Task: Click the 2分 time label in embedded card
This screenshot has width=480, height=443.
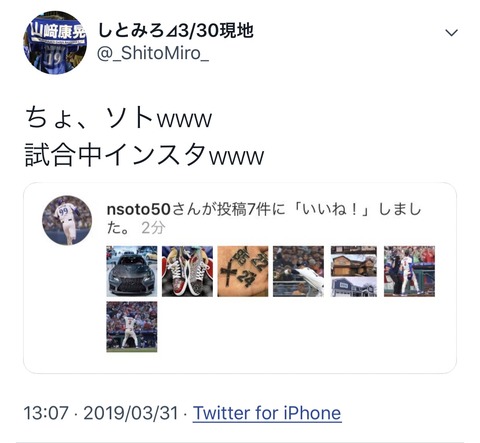Action: click(x=153, y=228)
